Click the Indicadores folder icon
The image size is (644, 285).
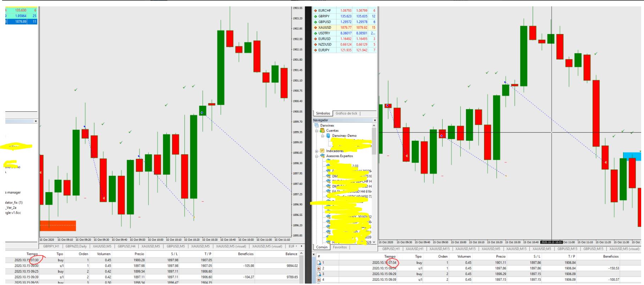tap(322, 151)
